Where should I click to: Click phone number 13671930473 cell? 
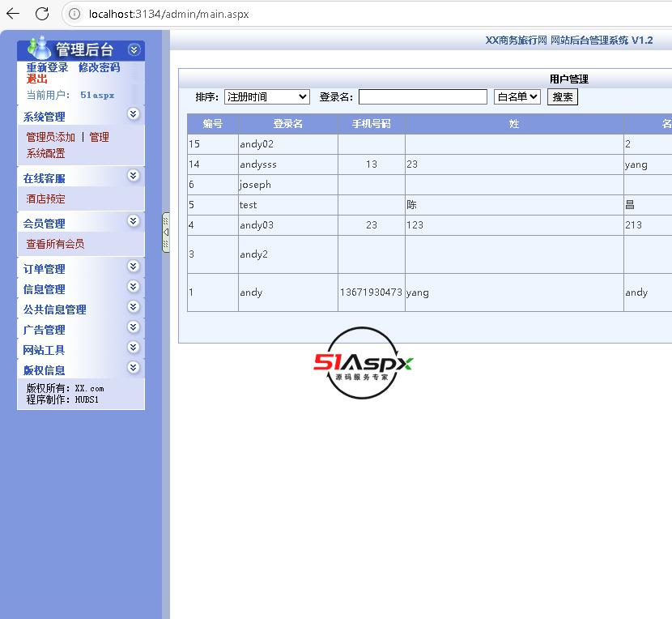pyautogui.click(x=371, y=292)
